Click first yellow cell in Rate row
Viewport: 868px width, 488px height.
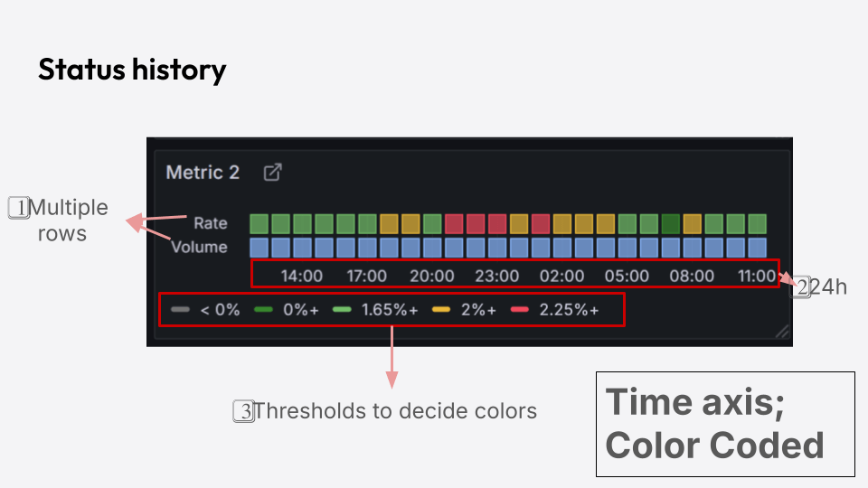click(x=390, y=223)
